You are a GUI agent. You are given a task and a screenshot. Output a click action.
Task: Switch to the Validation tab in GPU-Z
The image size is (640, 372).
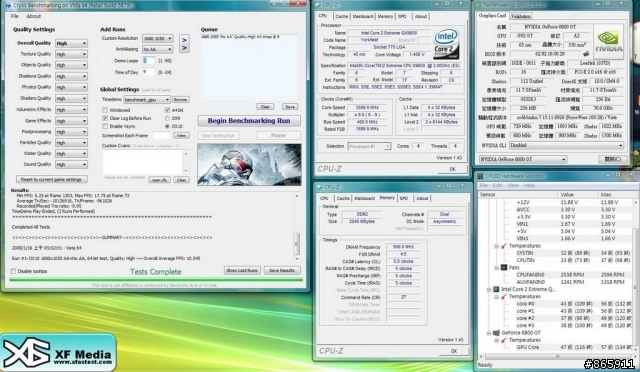coord(520,16)
